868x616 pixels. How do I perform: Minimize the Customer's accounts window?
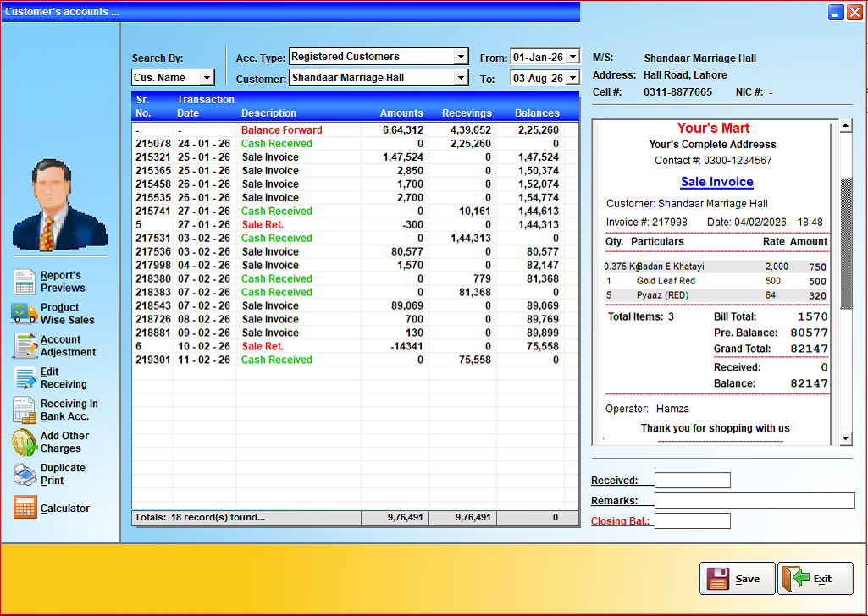click(836, 12)
